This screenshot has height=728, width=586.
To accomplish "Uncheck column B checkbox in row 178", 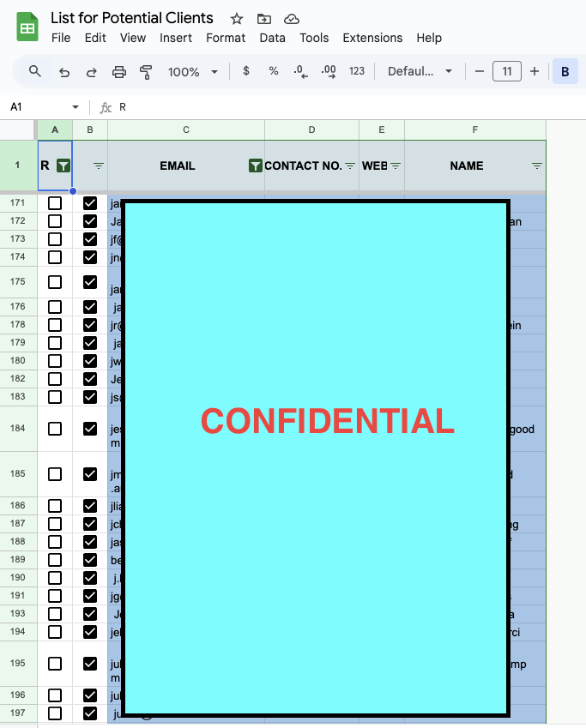I will (90, 325).
